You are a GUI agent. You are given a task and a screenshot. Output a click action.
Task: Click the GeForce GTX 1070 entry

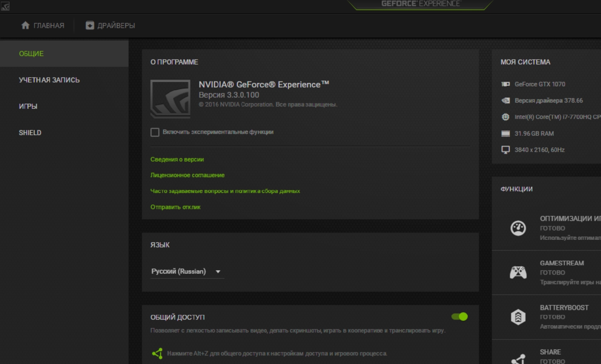coord(540,84)
